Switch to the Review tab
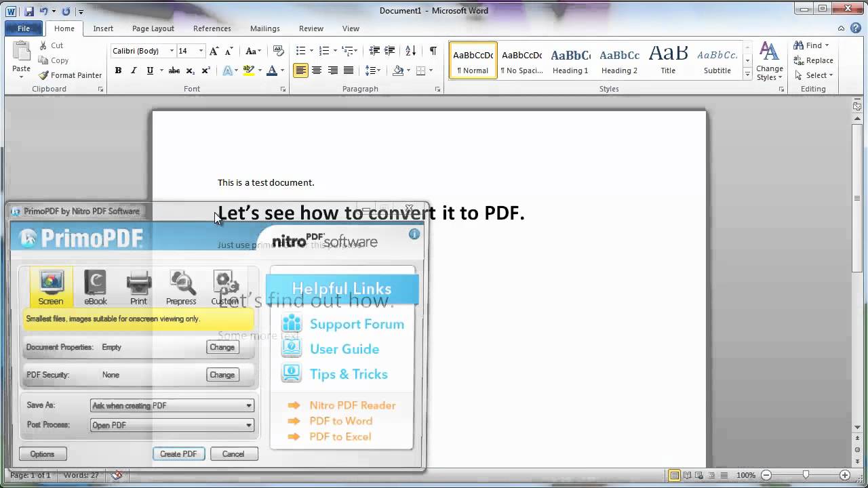Viewport: 868px width, 488px height. [311, 28]
